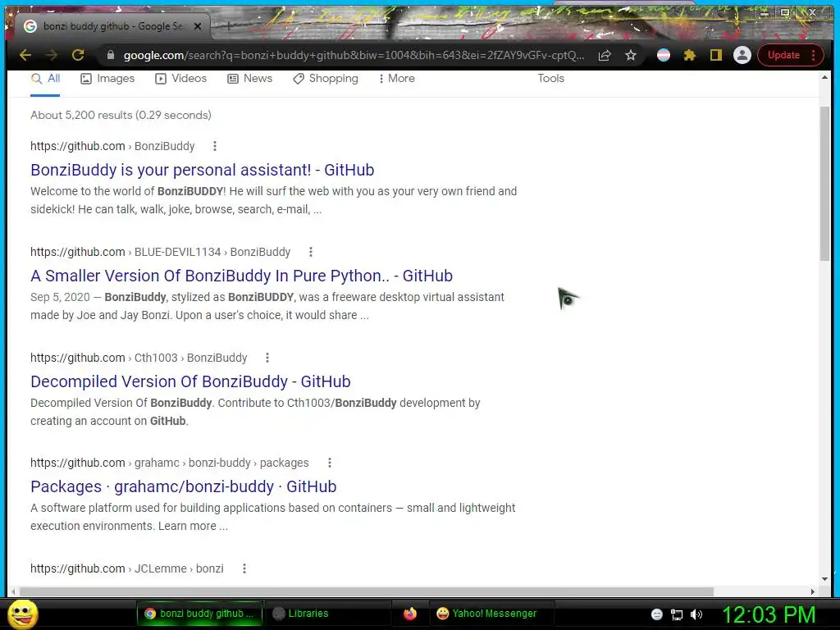The image size is (840, 630).
Task: Click the scroll up arrow of the page
Action: point(824,78)
